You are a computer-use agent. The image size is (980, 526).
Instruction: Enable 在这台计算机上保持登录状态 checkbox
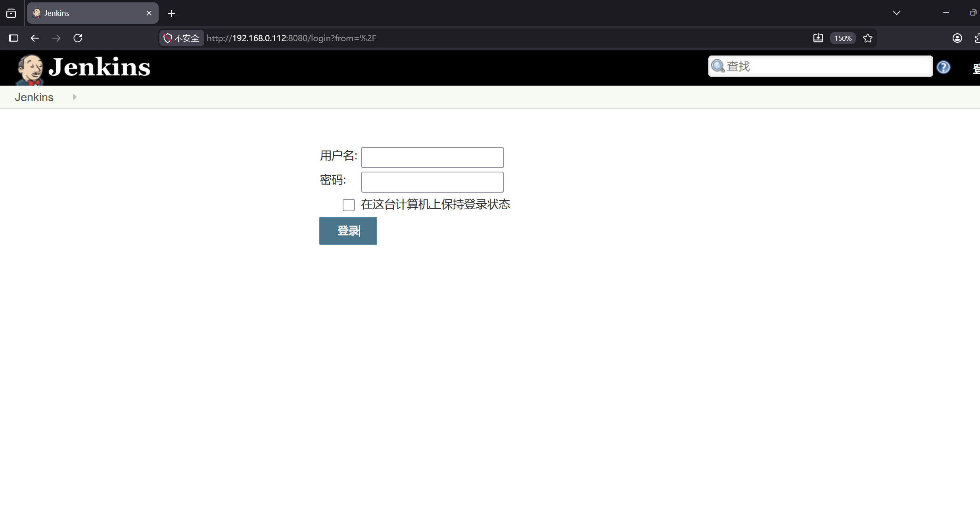coord(349,205)
